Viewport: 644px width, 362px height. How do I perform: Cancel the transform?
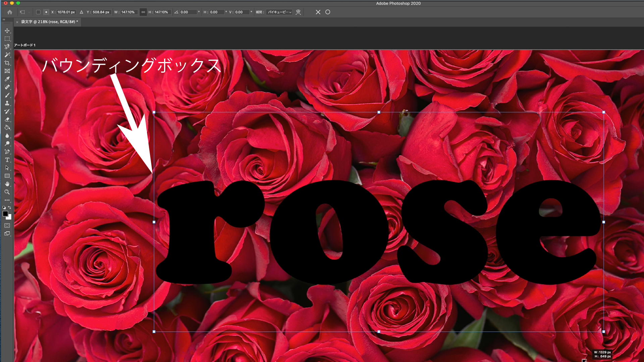point(318,12)
